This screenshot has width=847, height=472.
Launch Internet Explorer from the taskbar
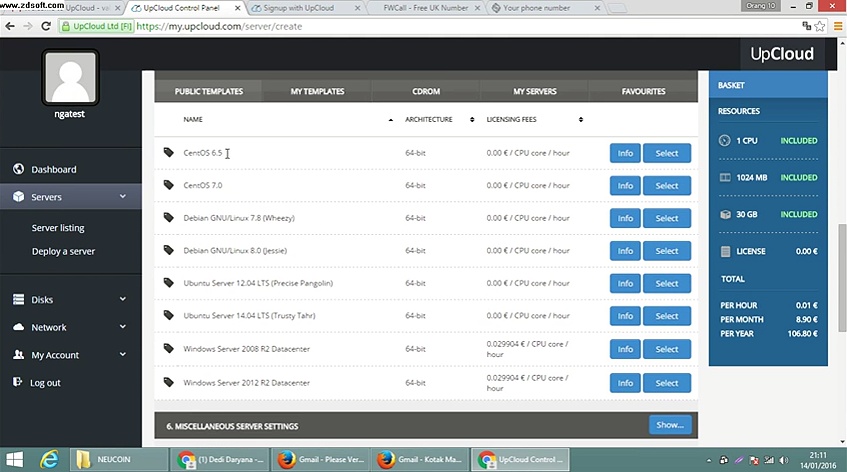tap(49, 460)
